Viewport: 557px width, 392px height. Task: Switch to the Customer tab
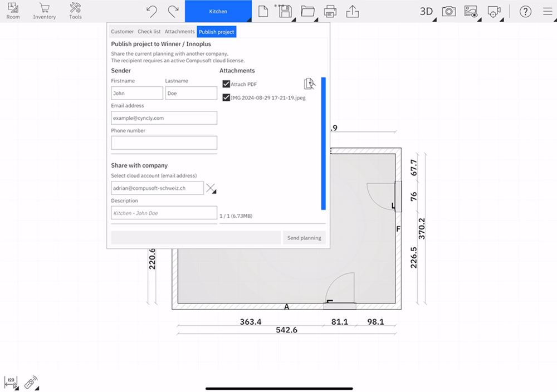[x=122, y=32]
